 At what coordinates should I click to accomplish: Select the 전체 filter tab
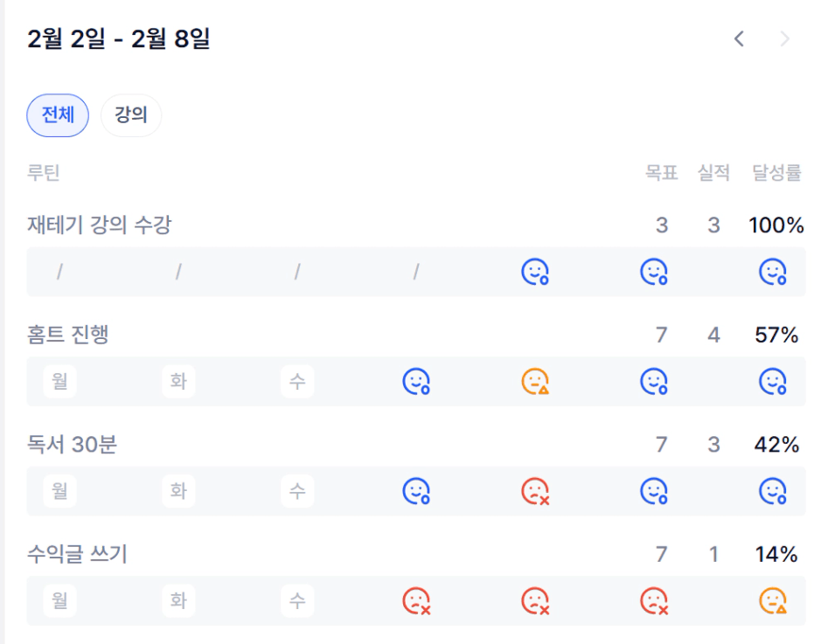click(x=58, y=115)
